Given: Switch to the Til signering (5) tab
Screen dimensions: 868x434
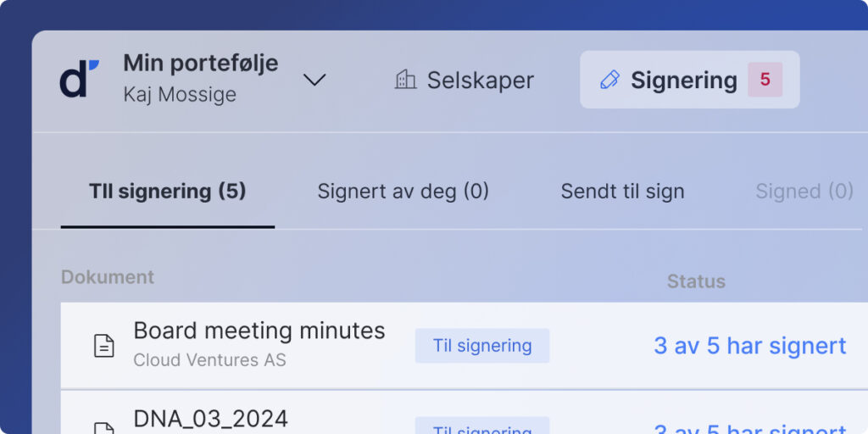Looking at the screenshot, I should pos(167,192).
